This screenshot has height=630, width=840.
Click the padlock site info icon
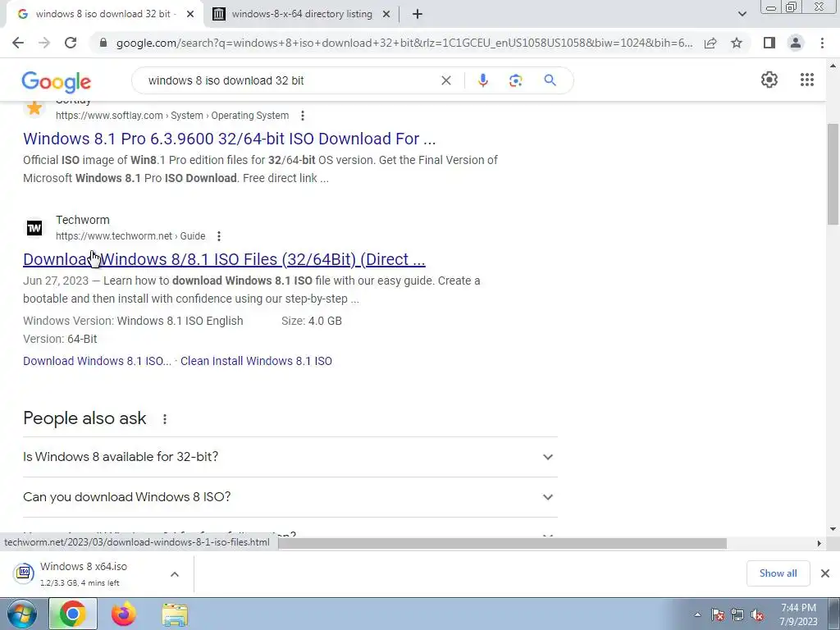[103, 43]
